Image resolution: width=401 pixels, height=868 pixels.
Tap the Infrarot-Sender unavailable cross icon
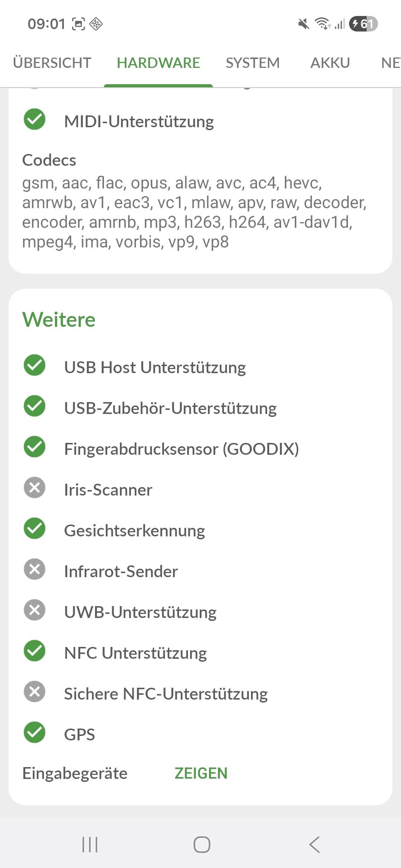pyautogui.click(x=35, y=569)
